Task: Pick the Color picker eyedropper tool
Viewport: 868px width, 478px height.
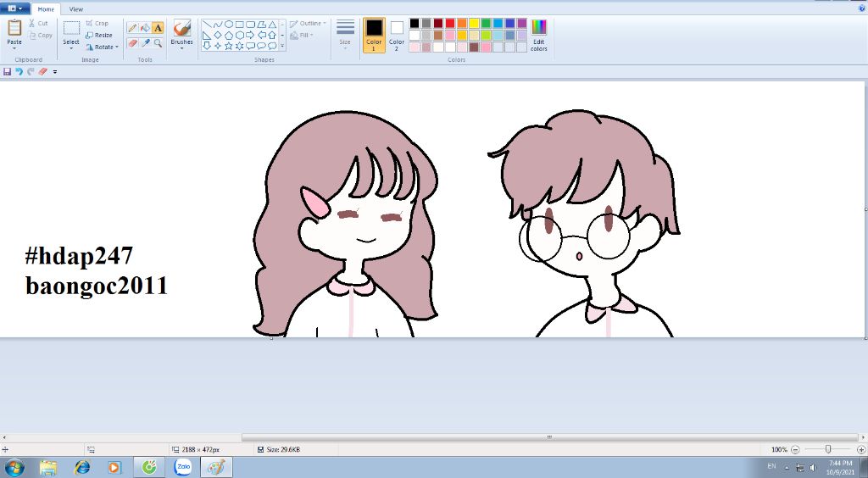Action: 145,42
